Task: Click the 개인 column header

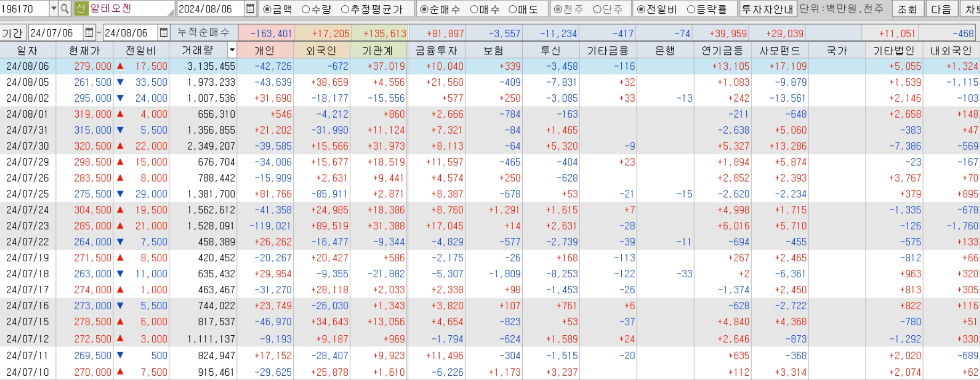Action: [265, 51]
